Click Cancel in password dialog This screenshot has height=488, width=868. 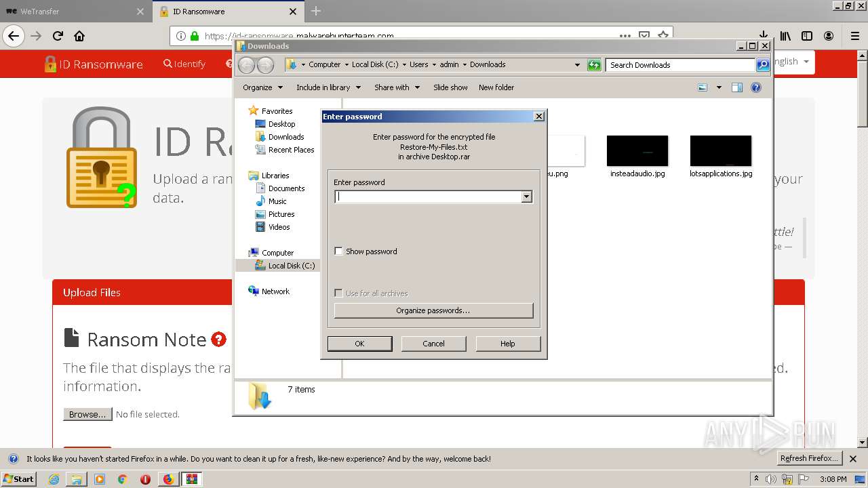point(433,344)
